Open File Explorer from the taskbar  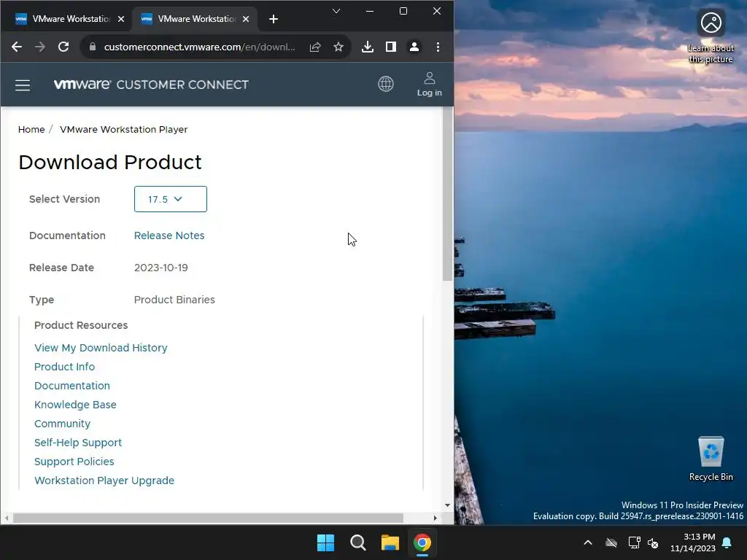pos(390,542)
